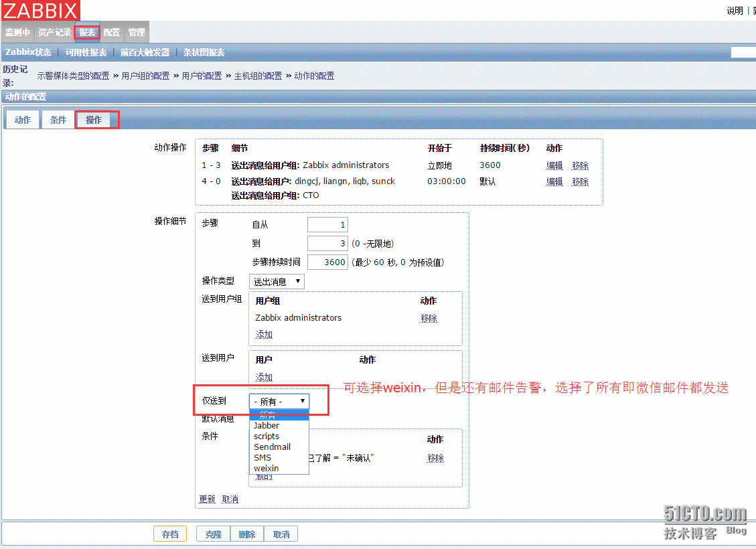The width and height of the screenshot is (756, 549).
Task: Select SMS in the dropdown list
Action: point(279,457)
